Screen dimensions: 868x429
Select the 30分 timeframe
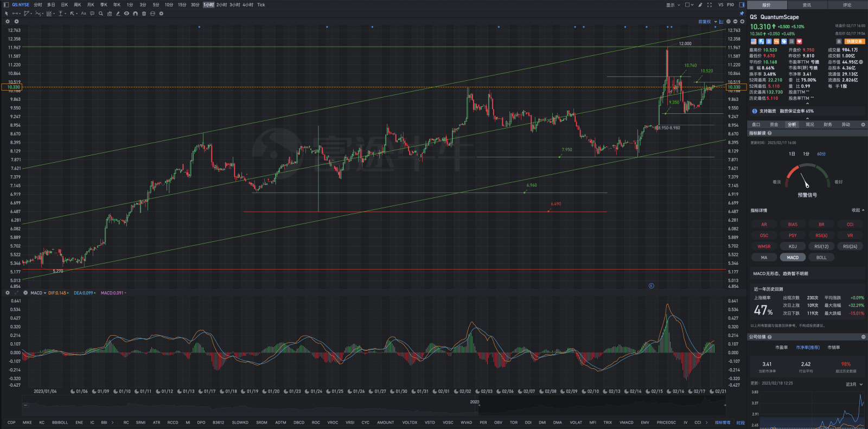pos(195,5)
